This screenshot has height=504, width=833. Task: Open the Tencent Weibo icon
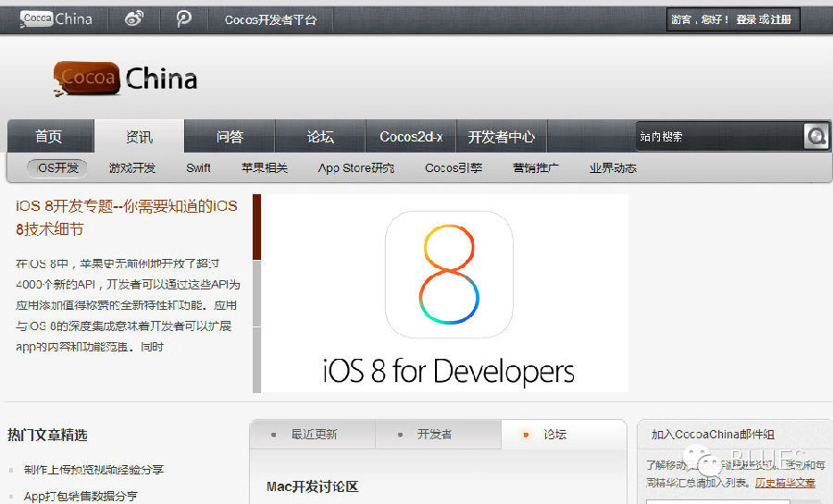[x=184, y=19]
